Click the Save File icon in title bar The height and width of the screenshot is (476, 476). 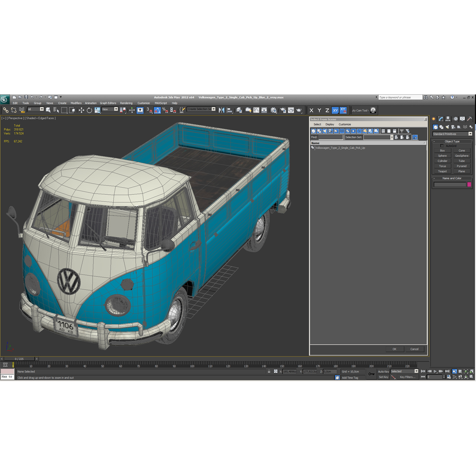pos(26,97)
